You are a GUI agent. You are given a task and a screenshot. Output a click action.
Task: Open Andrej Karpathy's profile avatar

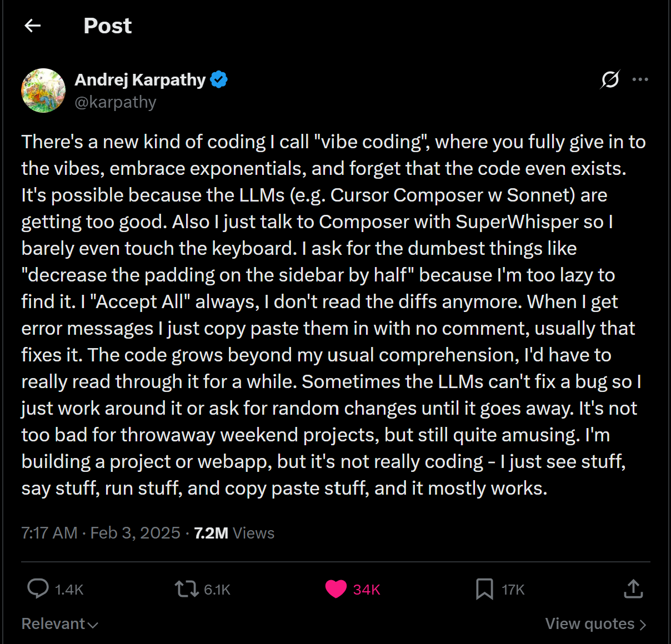point(43,90)
